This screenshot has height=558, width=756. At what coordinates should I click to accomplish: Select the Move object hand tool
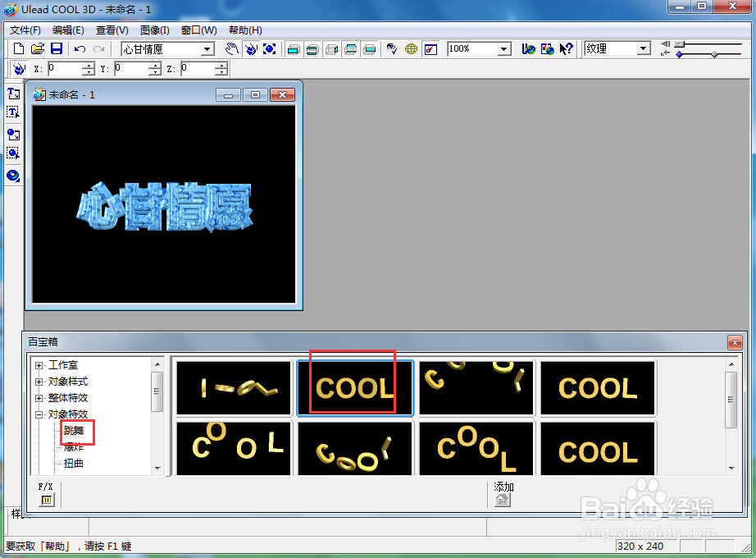232,48
